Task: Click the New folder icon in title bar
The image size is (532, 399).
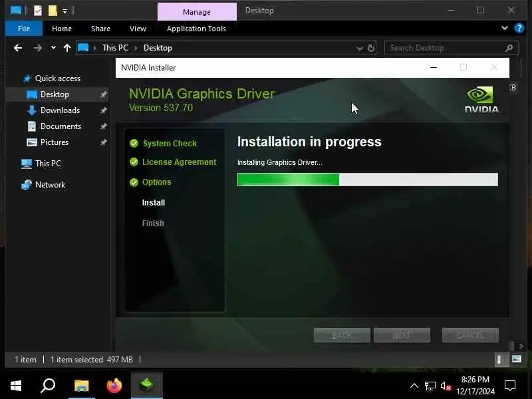Action: pyautogui.click(x=53, y=11)
